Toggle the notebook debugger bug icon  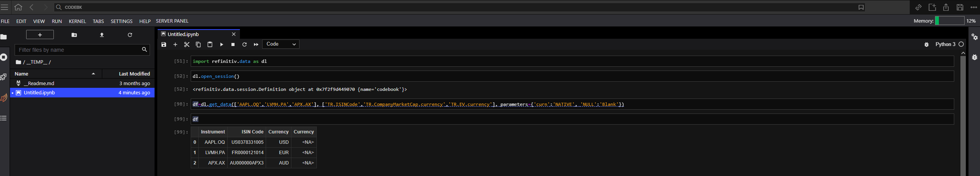927,44
